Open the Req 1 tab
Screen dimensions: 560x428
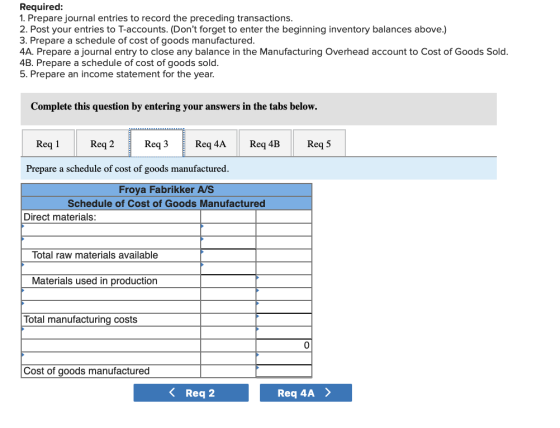(48, 143)
